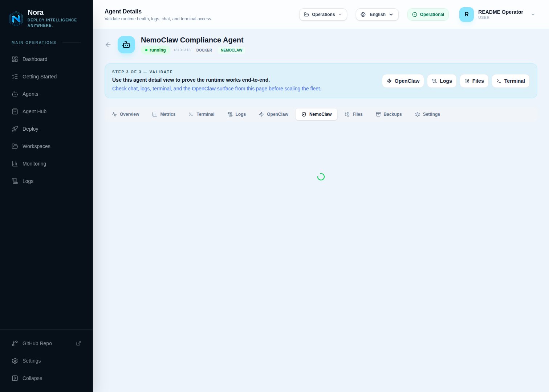
Task: Click the globe icon in language selector
Action: (363, 15)
